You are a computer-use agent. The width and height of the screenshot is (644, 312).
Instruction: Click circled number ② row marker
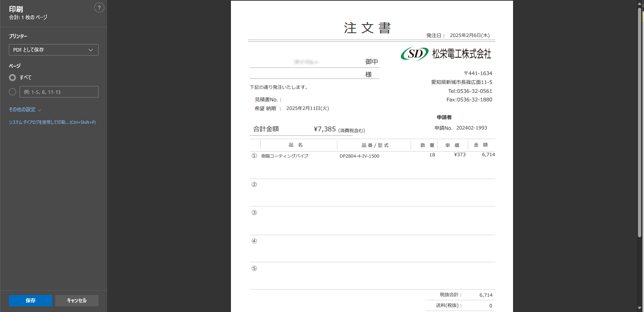point(254,184)
